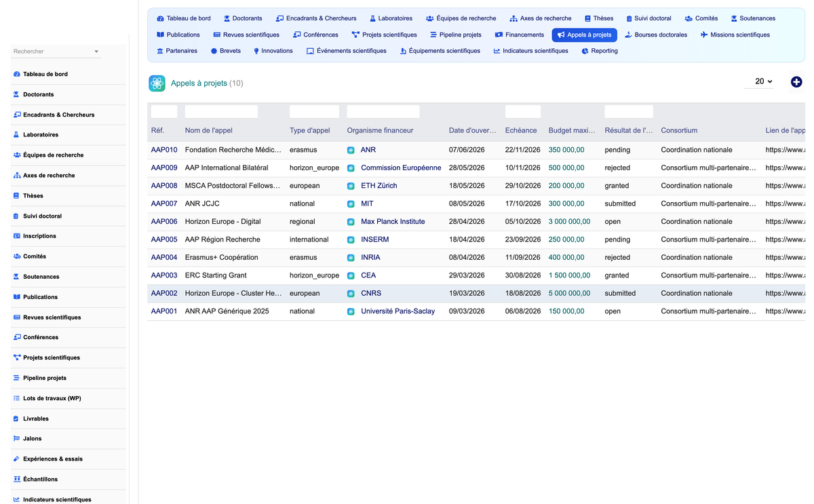Open Doctorants tab in top navigation
Viewport: 814px width, 504px height.
pos(242,18)
